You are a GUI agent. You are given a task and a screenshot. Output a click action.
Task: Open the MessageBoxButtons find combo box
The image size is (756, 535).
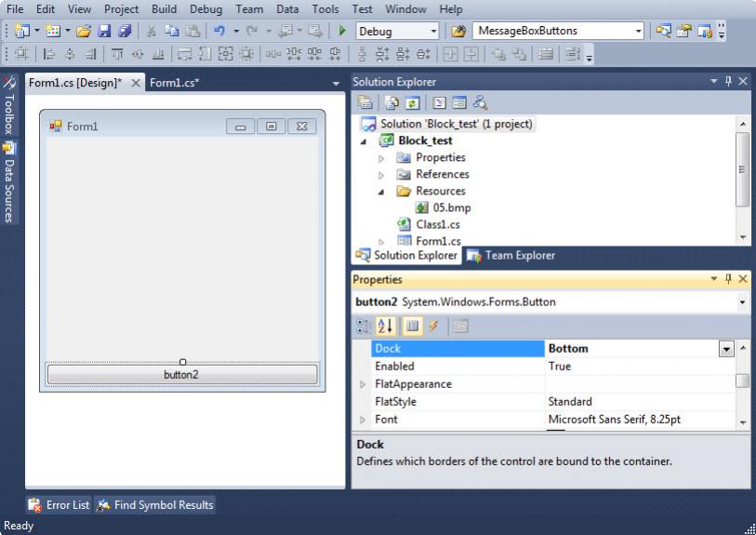638,32
